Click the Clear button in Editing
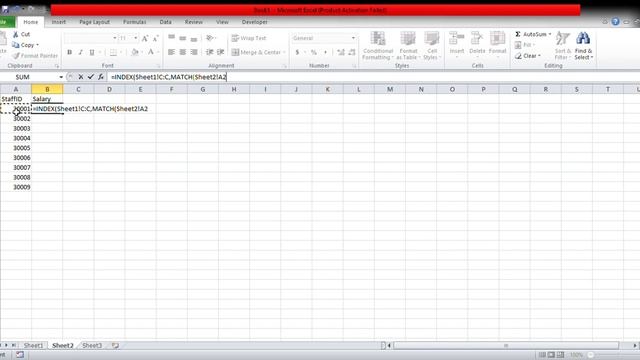Image resolution: width=640 pixels, height=360 pixels. 527,56
